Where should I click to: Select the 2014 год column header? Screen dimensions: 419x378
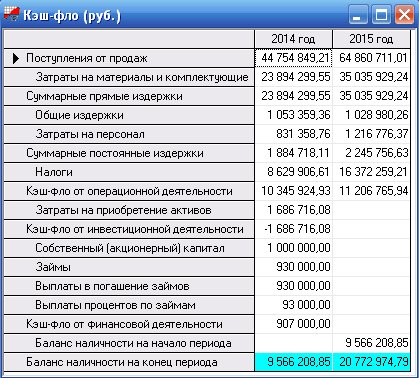(x=293, y=39)
